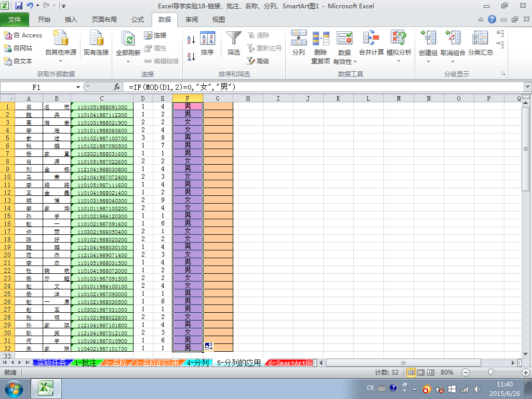Select row 15 header
532x399 pixels.
point(7,216)
